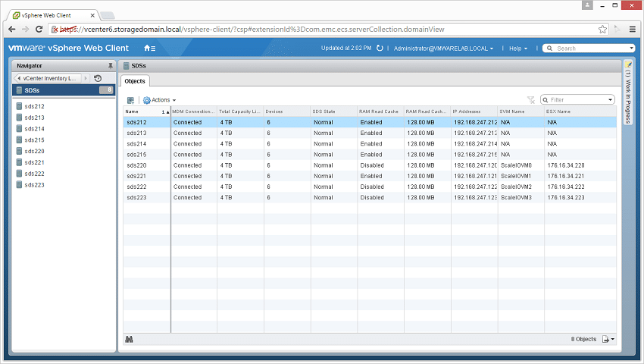Screen dimensions: 644x364
Task: Sort by ESX Name column header
Action: [580, 111]
